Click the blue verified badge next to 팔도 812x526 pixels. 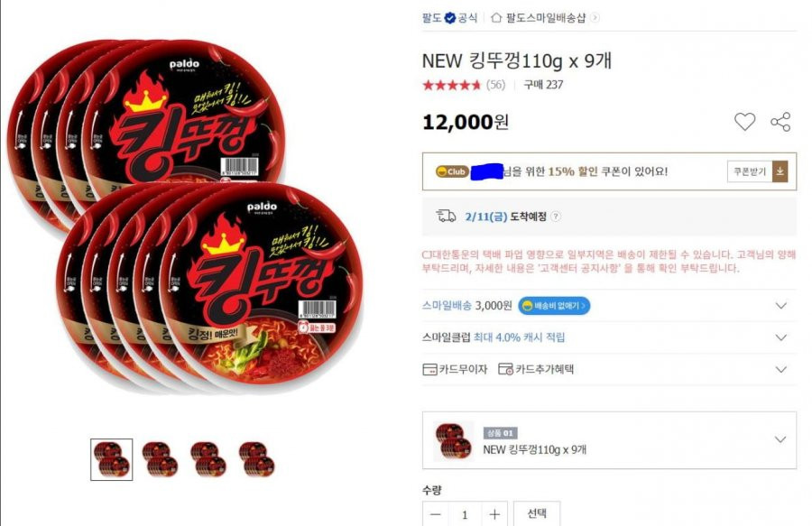450,18
